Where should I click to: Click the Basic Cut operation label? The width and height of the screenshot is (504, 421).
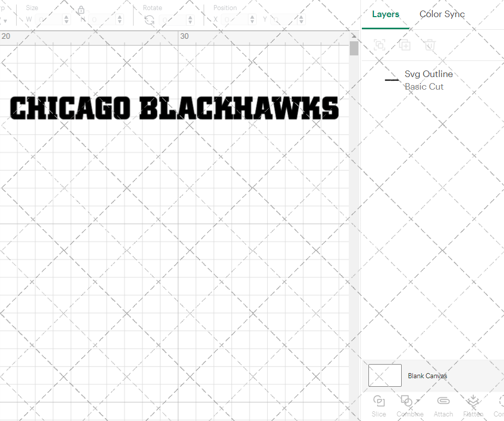pyautogui.click(x=424, y=87)
